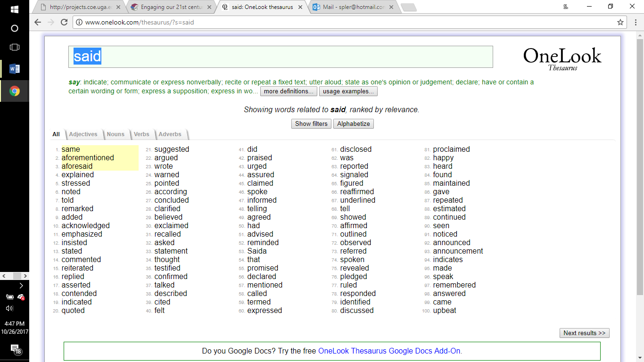Click the Show filters button

[x=311, y=124]
